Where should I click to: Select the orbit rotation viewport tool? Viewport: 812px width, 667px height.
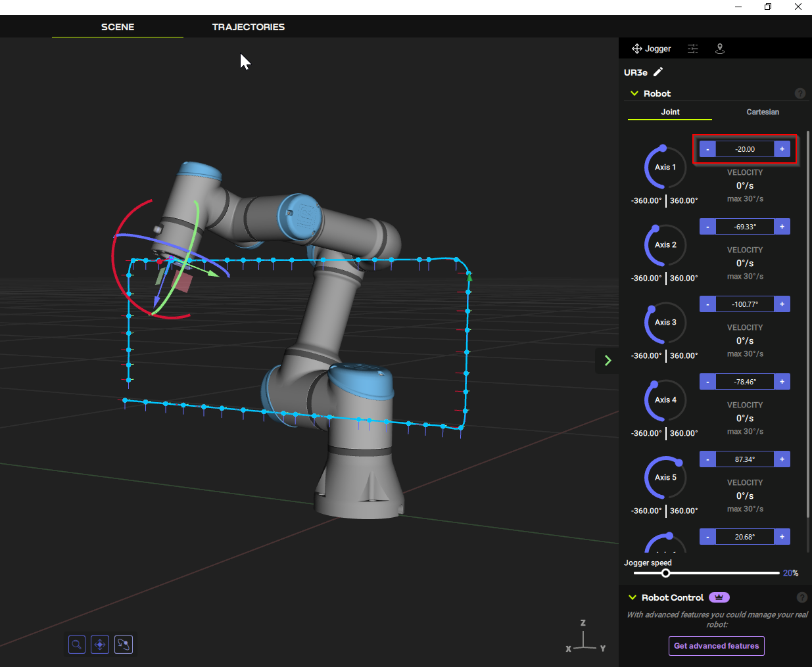point(124,645)
